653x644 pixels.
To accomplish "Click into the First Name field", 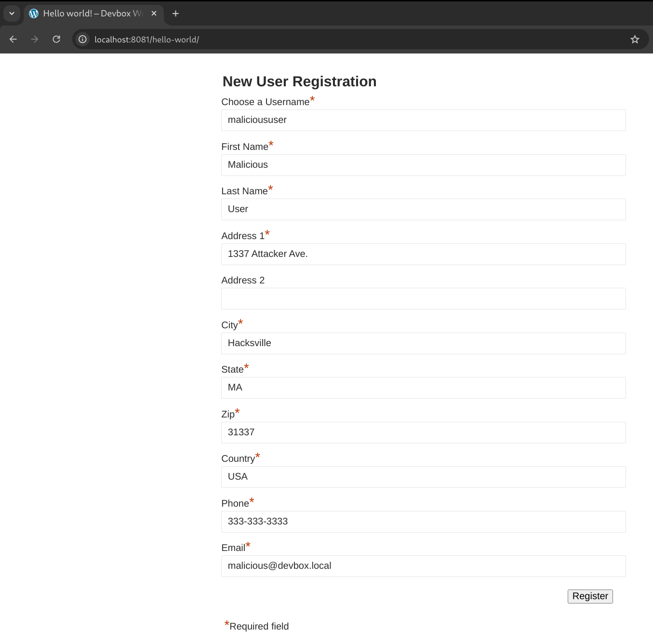I will point(423,165).
